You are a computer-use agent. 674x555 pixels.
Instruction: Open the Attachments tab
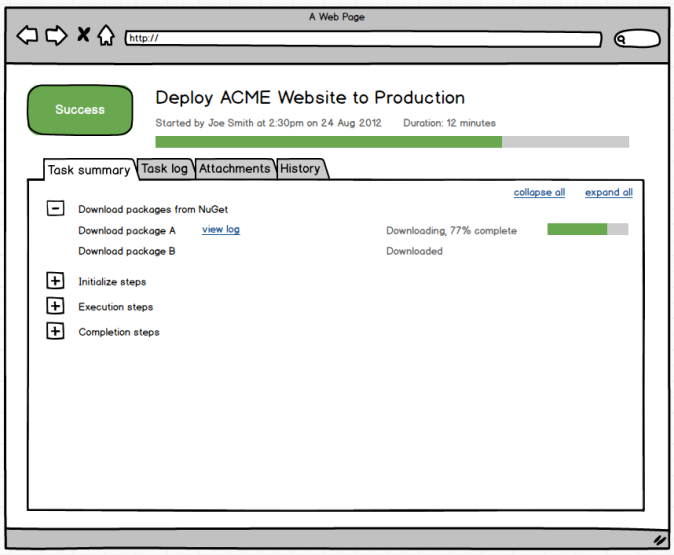[234, 169]
